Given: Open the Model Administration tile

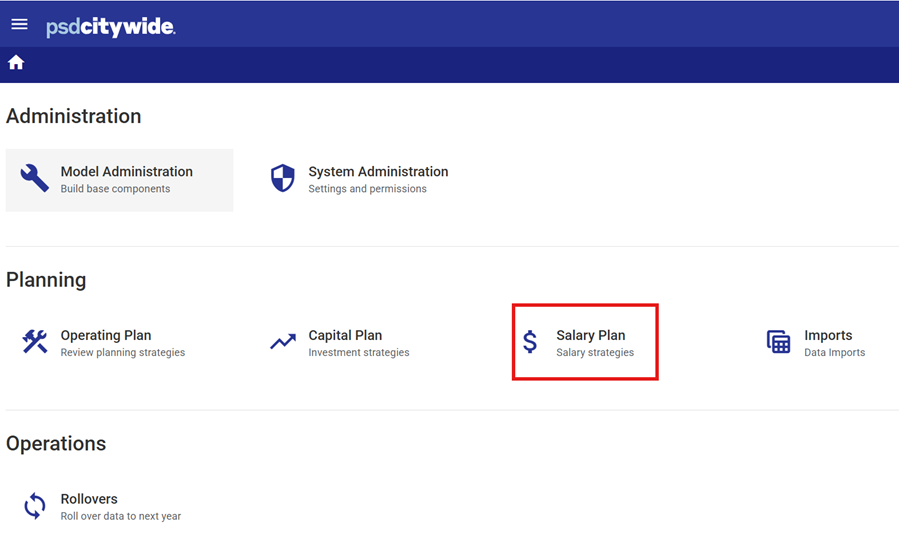Looking at the screenshot, I should (119, 180).
